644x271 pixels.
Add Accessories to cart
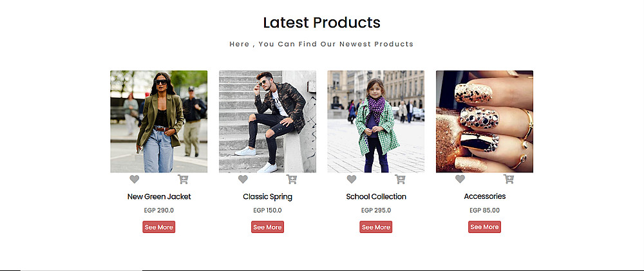(509, 180)
